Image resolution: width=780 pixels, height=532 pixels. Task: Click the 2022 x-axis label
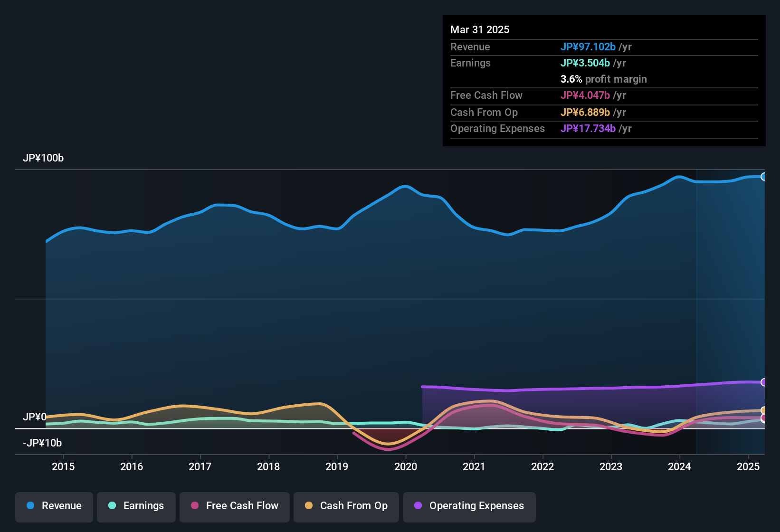(x=542, y=466)
